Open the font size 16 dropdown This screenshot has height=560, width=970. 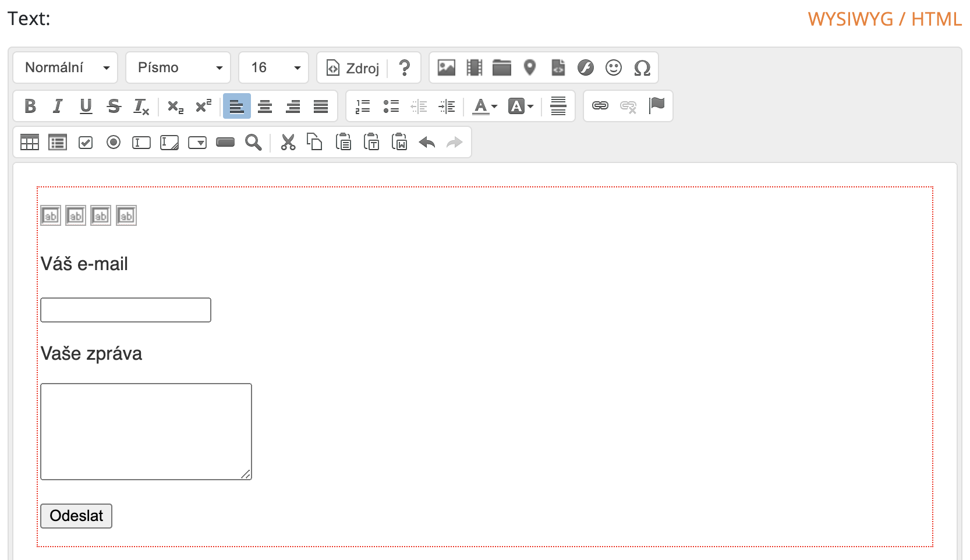tap(274, 68)
